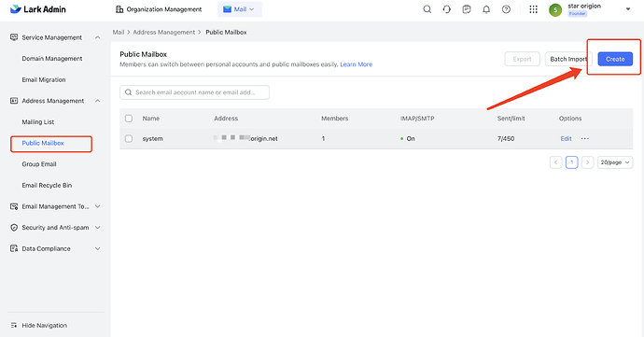Screen dimensions: 644x337
Task: Click the Create button
Action: [x=615, y=59]
